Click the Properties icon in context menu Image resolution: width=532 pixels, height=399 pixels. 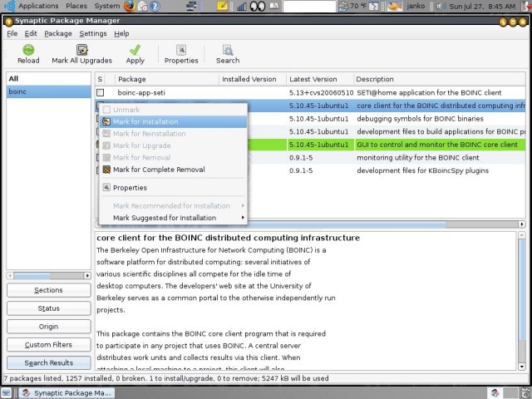(x=106, y=187)
